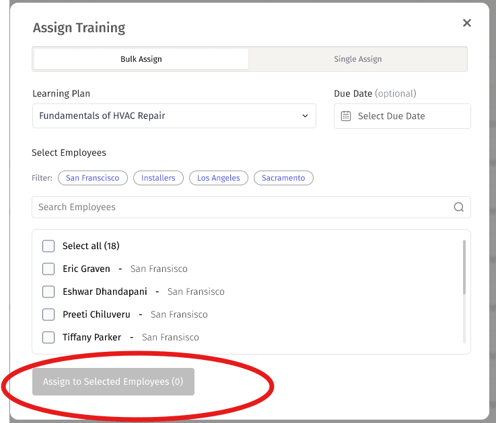Click Assign to Selected Employees (0) button
Image resolution: width=496 pixels, height=423 pixels.
[113, 382]
